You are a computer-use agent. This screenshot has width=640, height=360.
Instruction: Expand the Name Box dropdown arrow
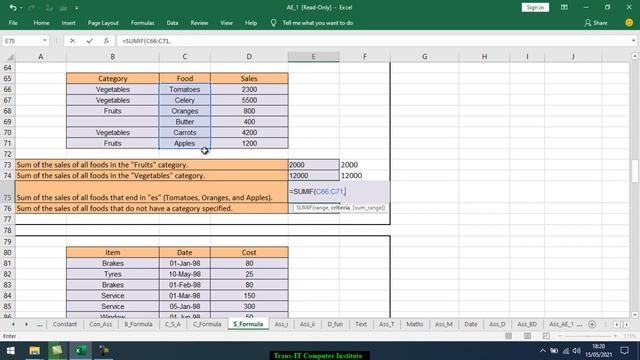tap(44, 41)
